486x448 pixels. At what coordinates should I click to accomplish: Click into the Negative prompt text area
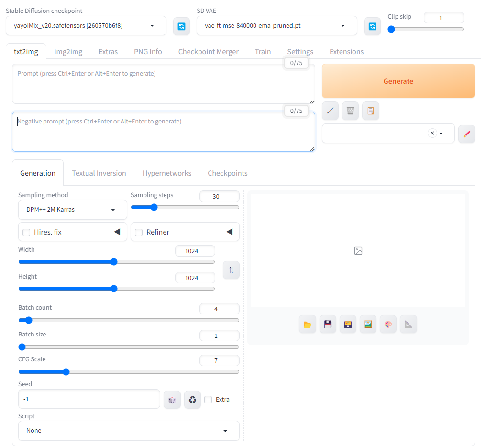163,132
